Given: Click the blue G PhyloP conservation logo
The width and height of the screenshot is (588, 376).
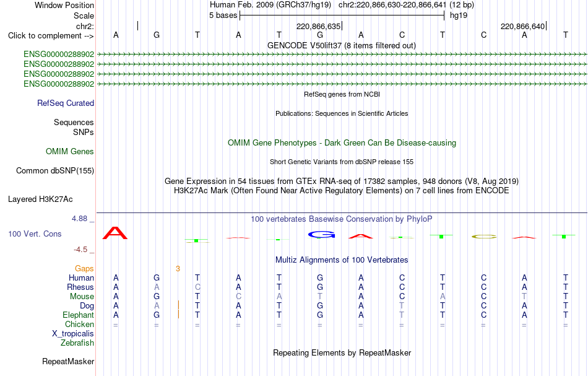Looking at the screenshot, I should click(321, 235).
